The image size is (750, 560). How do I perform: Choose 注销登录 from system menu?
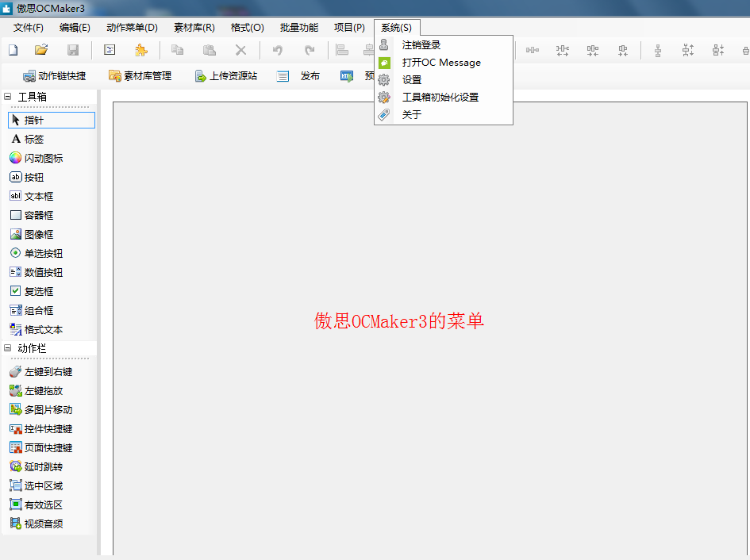click(x=444, y=45)
